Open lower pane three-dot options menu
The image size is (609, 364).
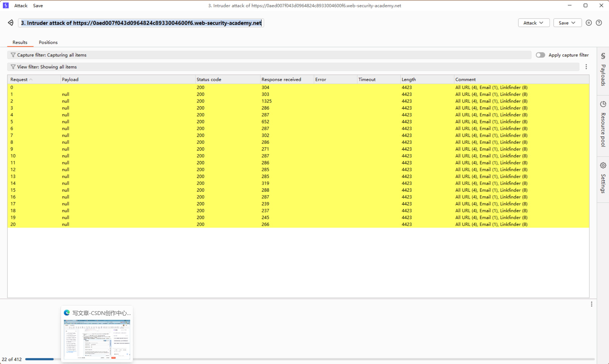(x=591, y=304)
